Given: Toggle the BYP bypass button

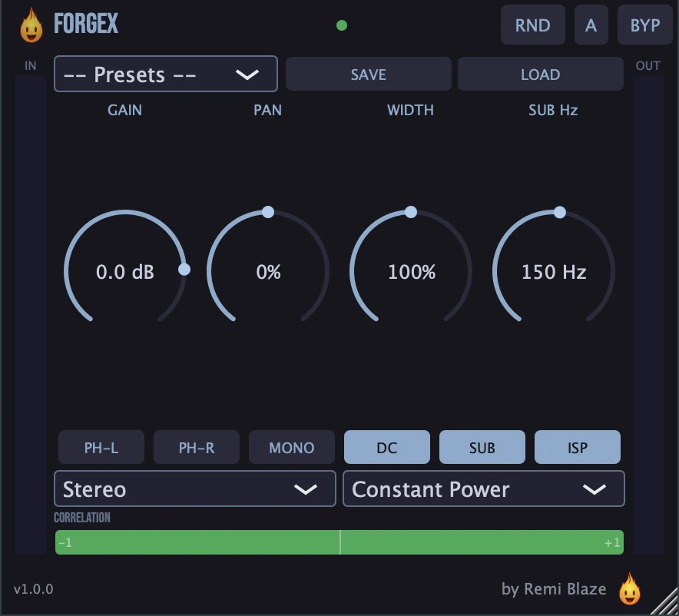Looking at the screenshot, I should pyautogui.click(x=645, y=25).
